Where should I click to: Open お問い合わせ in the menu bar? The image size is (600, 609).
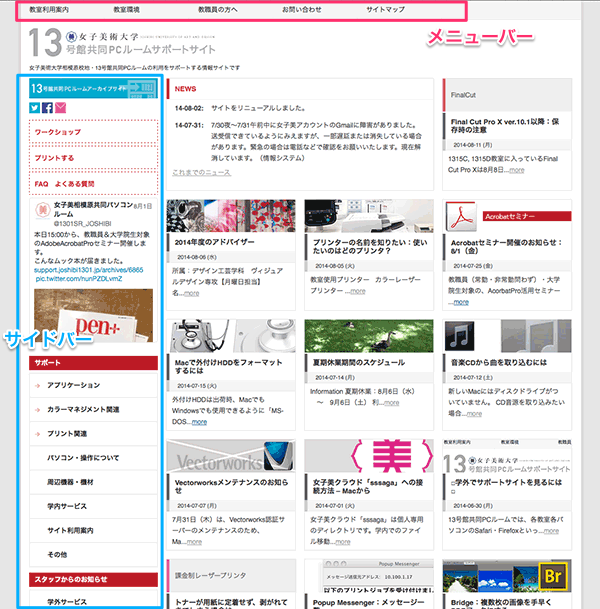pyautogui.click(x=302, y=10)
